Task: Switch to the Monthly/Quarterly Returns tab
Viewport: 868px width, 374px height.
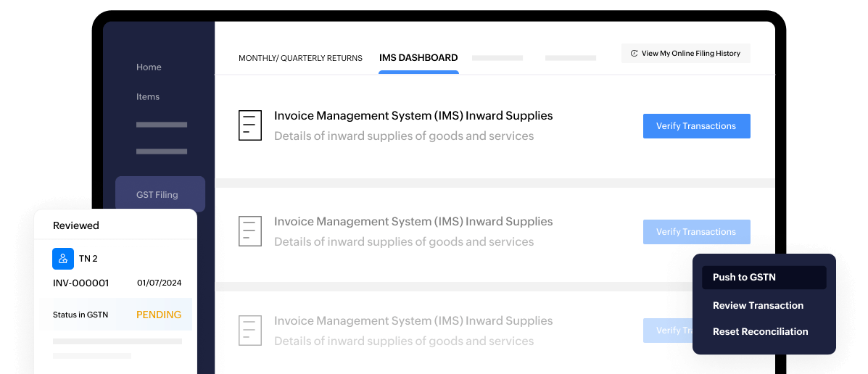Action: [300, 58]
